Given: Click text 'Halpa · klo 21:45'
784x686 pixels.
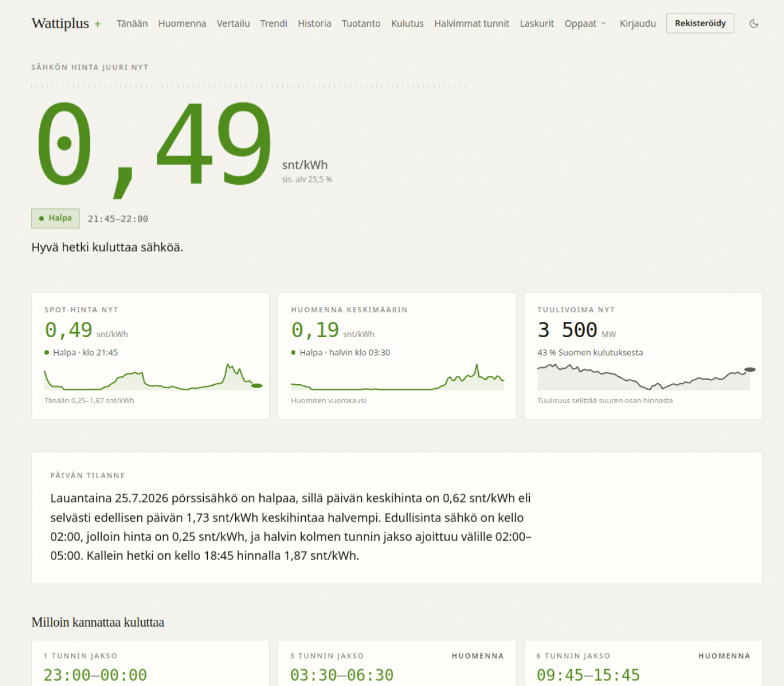Looking at the screenshot, I should point(85,352).
